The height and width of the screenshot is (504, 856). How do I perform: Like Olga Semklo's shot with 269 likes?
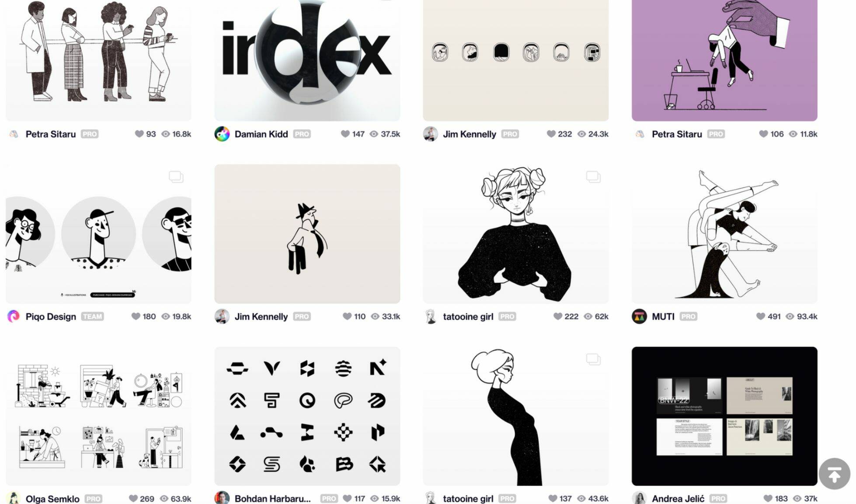coord(133,498)
